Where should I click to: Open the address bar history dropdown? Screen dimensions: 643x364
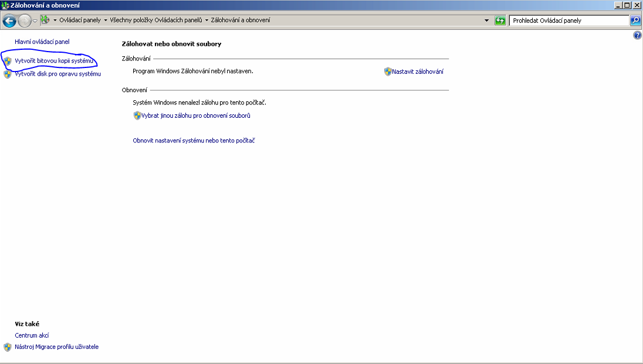click(x=487, y=21)
